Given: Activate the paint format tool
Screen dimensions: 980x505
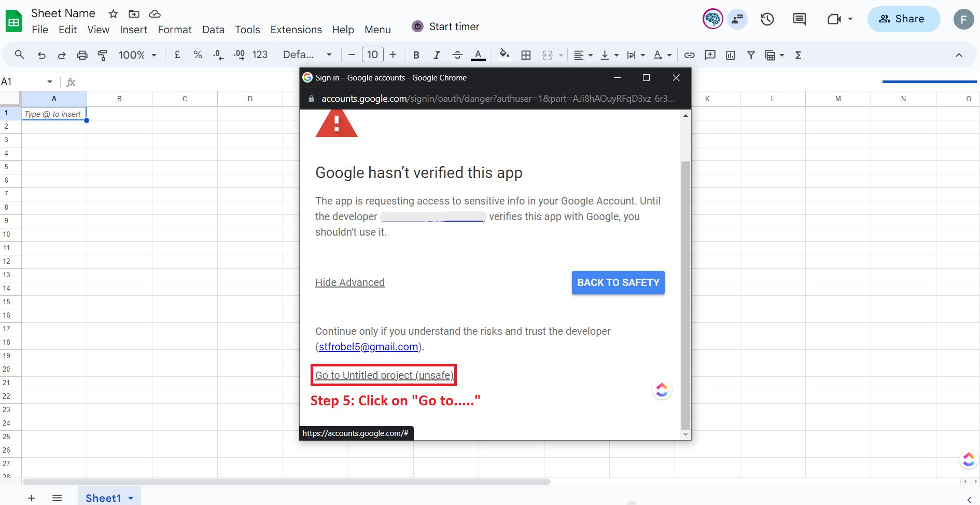Looking at the screenshot, I should [x=103, y=55].
